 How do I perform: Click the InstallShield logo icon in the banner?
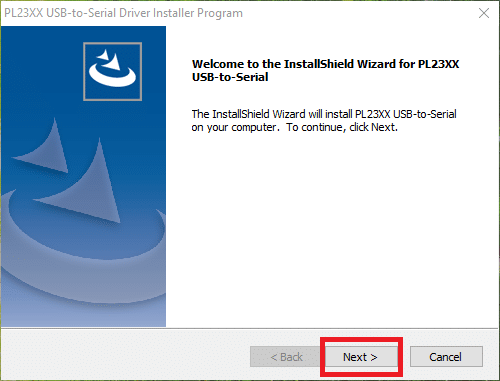(x=112, y=71)
